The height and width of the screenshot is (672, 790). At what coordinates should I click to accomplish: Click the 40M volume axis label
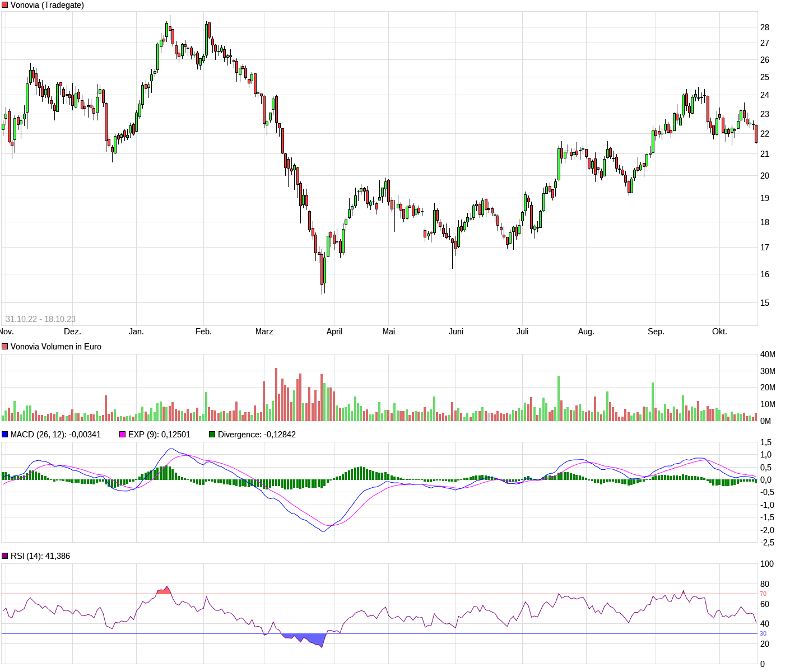[x=768, y=354]
